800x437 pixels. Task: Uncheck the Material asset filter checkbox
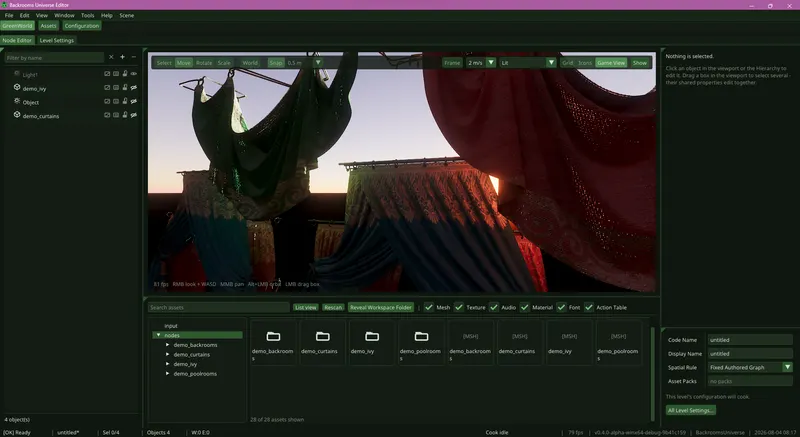[x=524, y=307]
